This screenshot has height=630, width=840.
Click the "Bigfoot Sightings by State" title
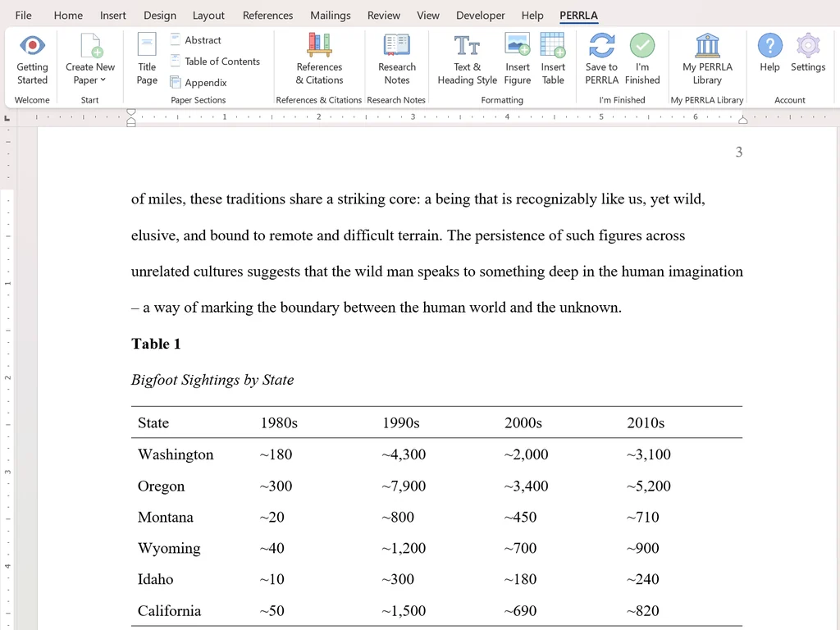(x=212, y=380)
